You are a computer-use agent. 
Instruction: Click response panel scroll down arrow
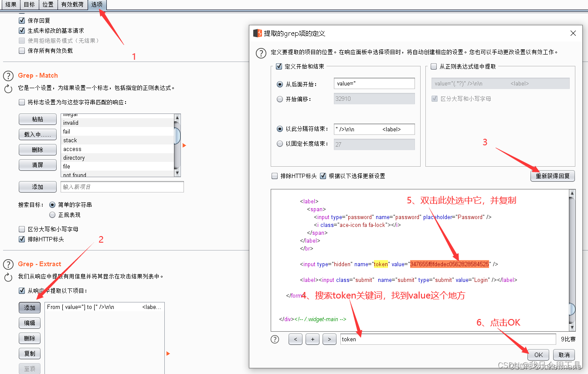click(x=572, y=327)
